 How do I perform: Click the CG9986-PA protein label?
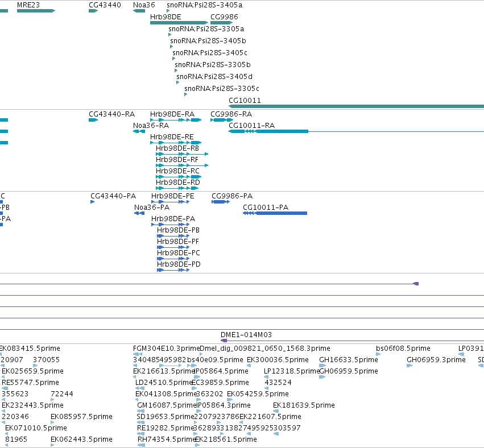[232, 196]
